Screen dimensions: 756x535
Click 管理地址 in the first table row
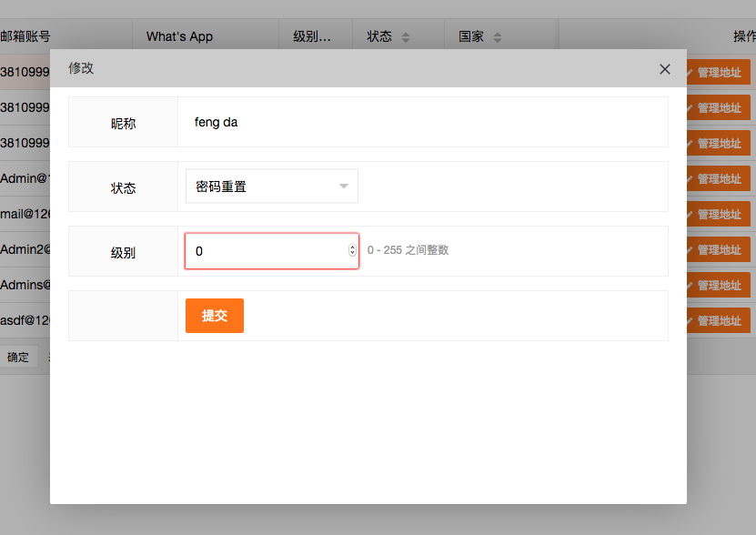[x=719, y=73]
